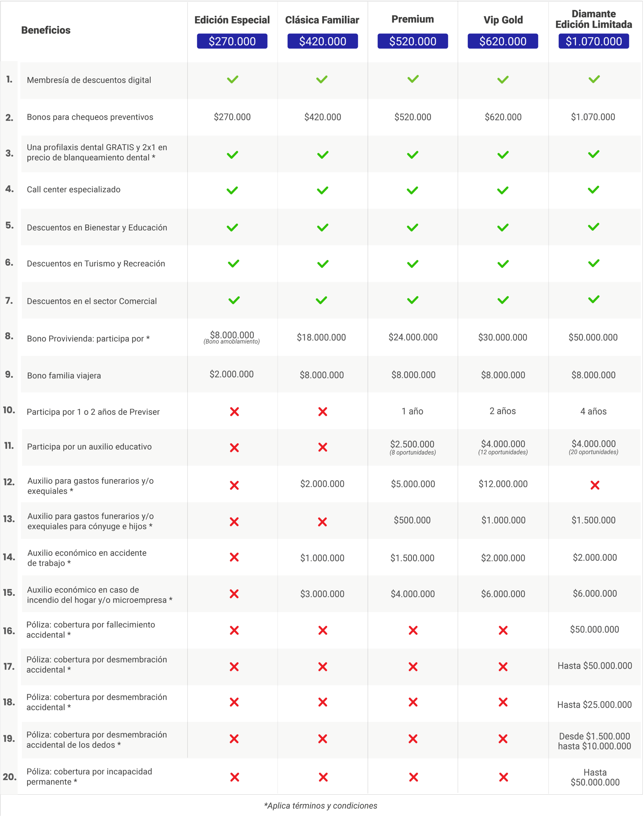The width and height of the screenshot is (644, 819).
Task: Click the Vip Gold column heading
Action: coord(503,20)
